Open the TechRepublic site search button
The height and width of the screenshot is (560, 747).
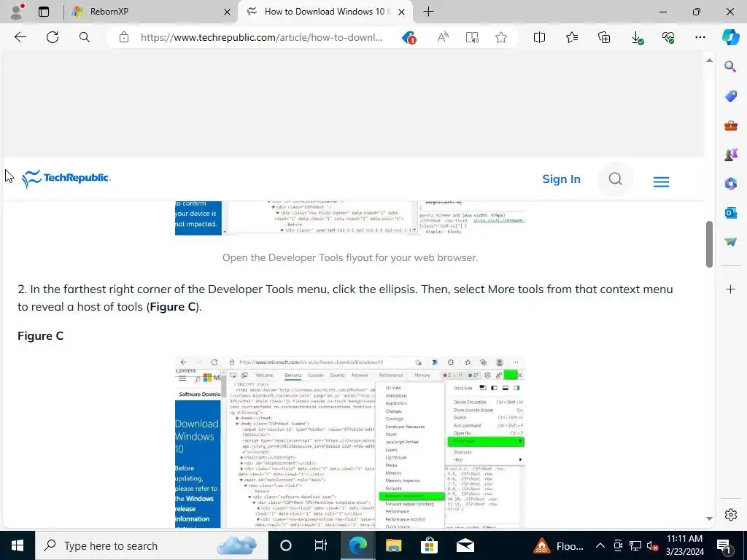coord(616,179)
